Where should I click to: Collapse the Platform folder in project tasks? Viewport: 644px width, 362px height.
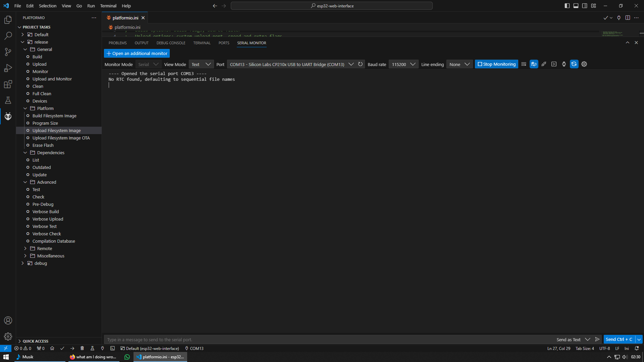25,108
